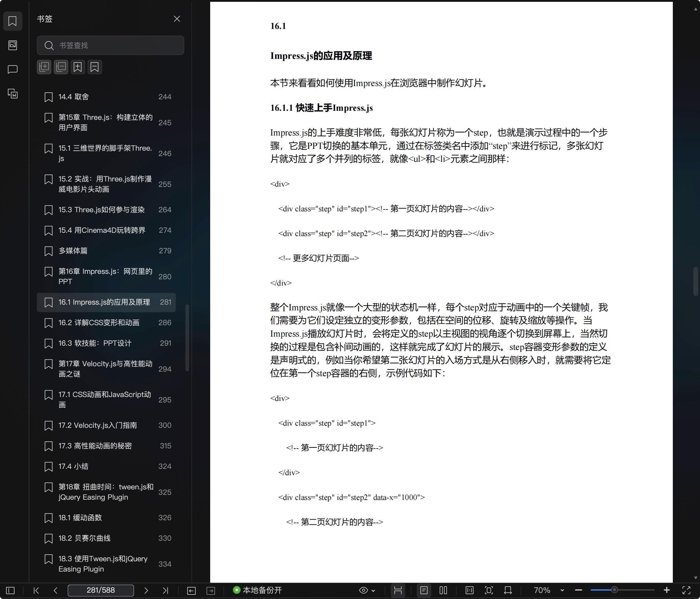This screenshot has height=599, width=700.
Task: Select the 多媒体篇 bookmark
Action: (x=106, y=251)
